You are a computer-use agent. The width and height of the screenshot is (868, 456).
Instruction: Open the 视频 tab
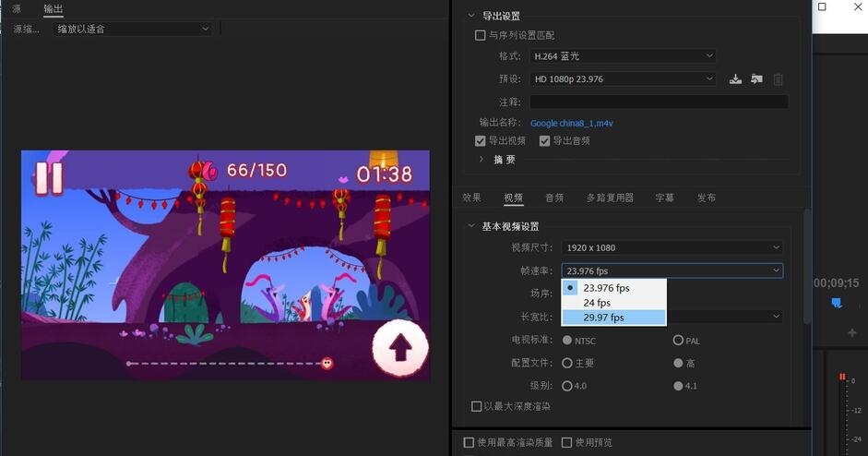(513, 198)
